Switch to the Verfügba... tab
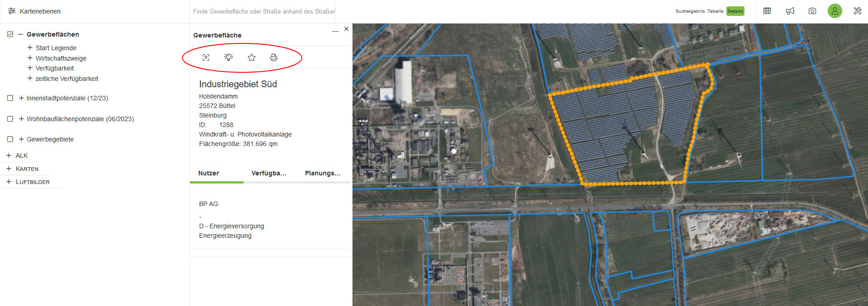868x306 pixels. point(269,173)
